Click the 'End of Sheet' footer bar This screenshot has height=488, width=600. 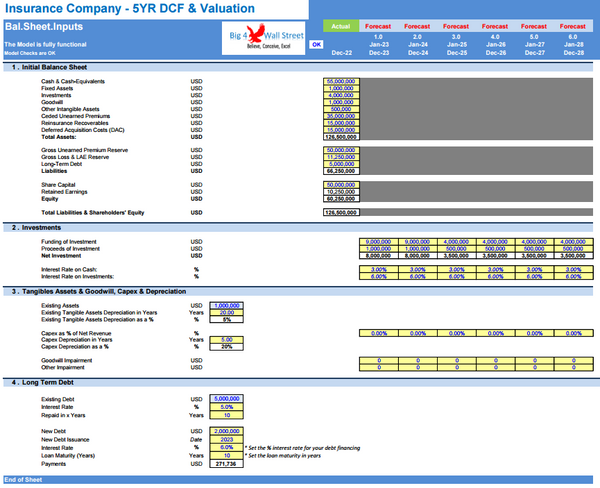(x=298, y=480)
